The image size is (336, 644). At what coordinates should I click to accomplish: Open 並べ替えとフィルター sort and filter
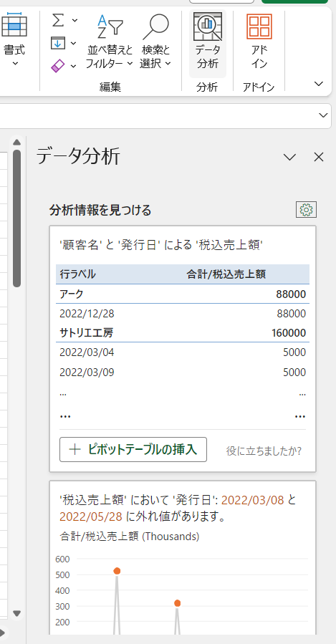(110, 41)
